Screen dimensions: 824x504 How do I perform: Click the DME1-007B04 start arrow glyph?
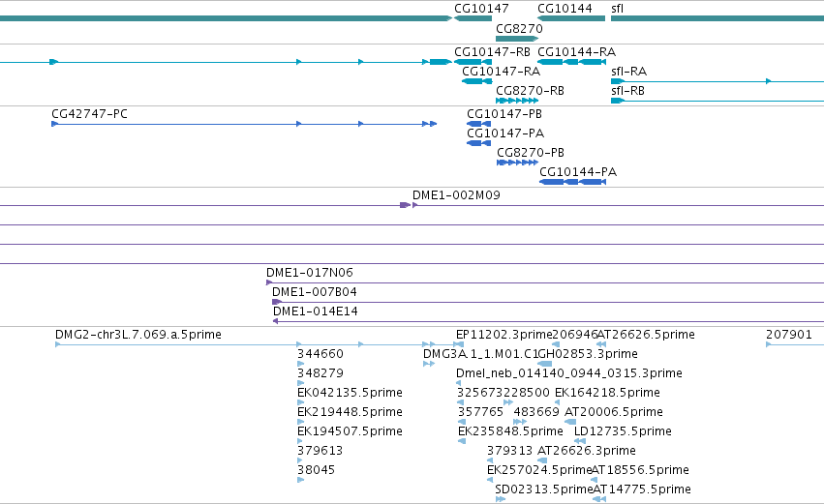276,302
